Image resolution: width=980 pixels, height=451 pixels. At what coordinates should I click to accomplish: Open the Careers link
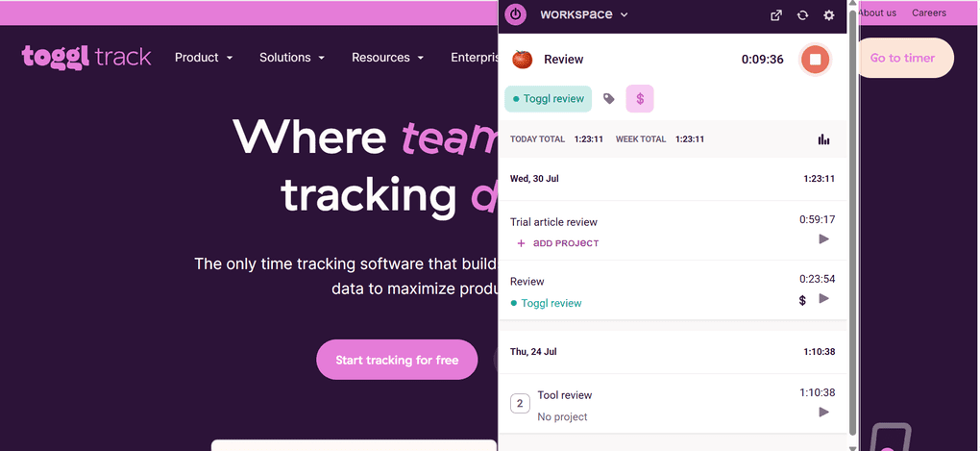pos(929,13)
